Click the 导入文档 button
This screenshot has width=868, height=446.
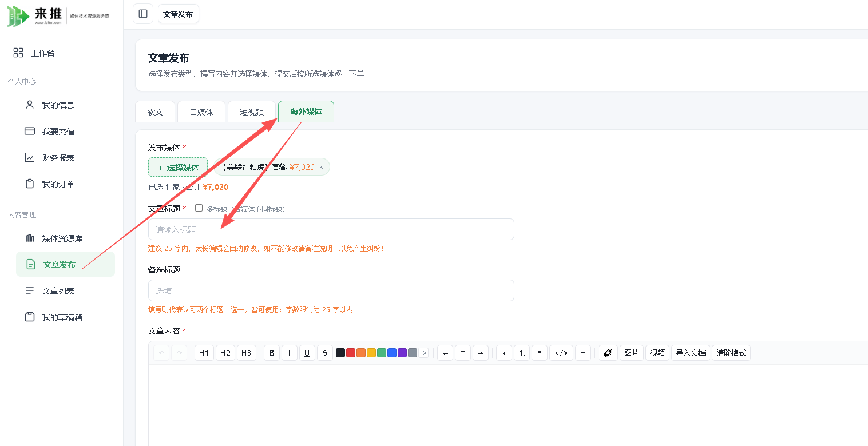pos(691,353)
